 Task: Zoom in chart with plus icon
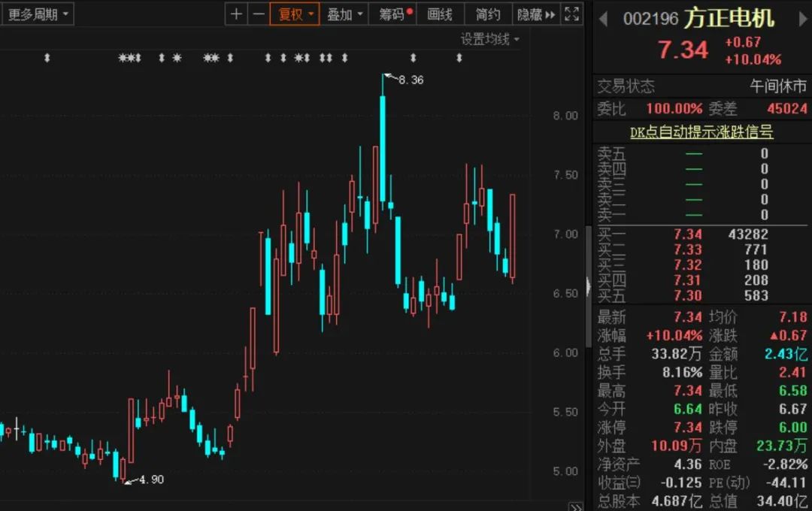(x=236, y=14)
